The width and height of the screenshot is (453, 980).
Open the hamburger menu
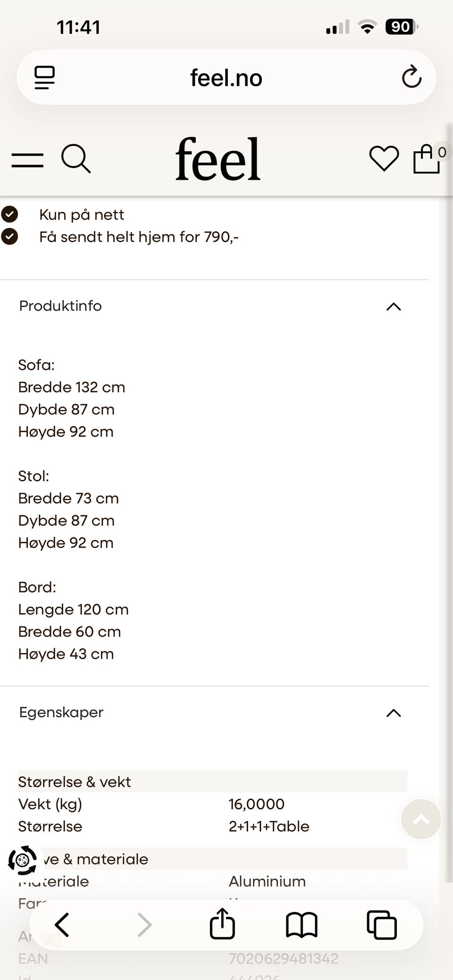(27, 160)
